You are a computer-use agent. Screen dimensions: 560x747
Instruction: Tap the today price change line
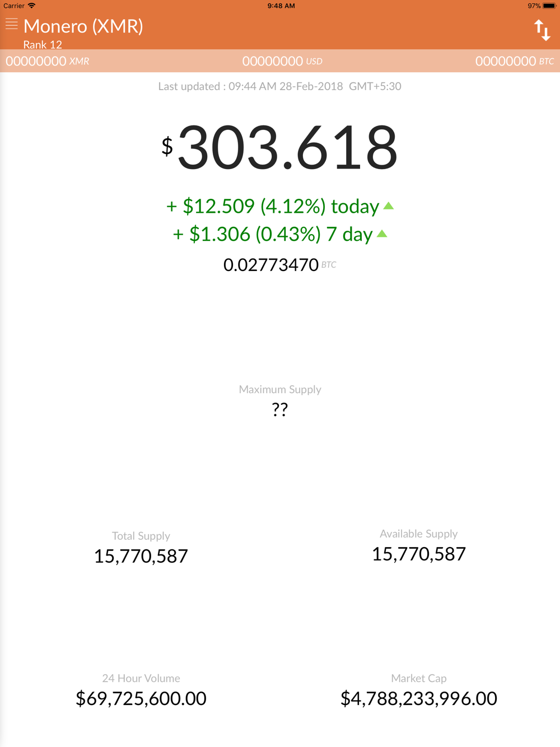(273, 206)
